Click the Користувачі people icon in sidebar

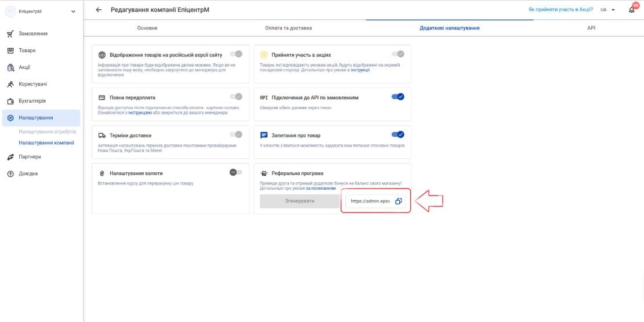(10, 84)
